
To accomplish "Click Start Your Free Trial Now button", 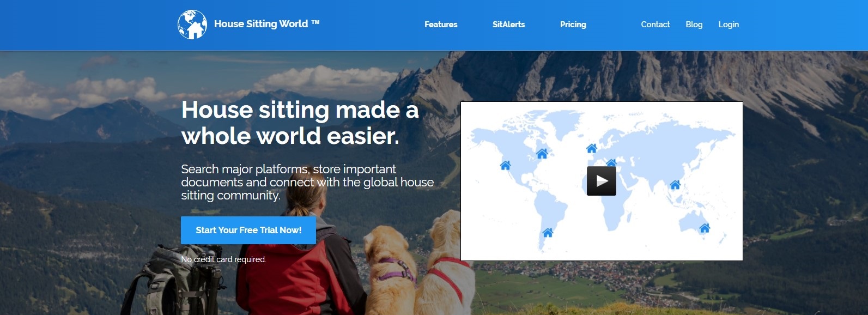I will 248,230.
